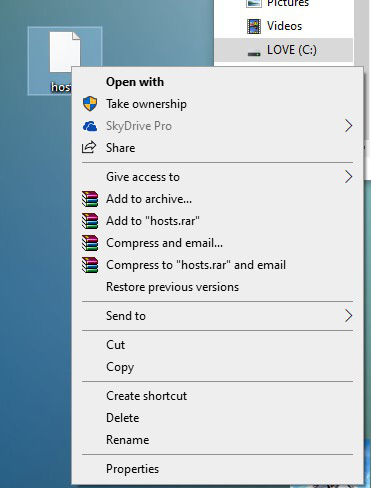Expand the Send to submenu arrow
371x488 pixels.
348,316
